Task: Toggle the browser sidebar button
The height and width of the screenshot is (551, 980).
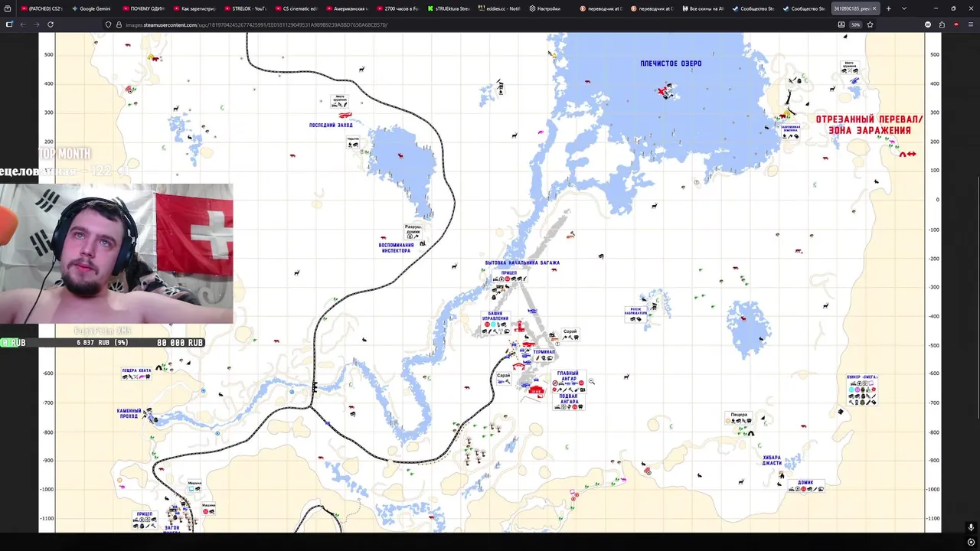Action: pos(9,24)
